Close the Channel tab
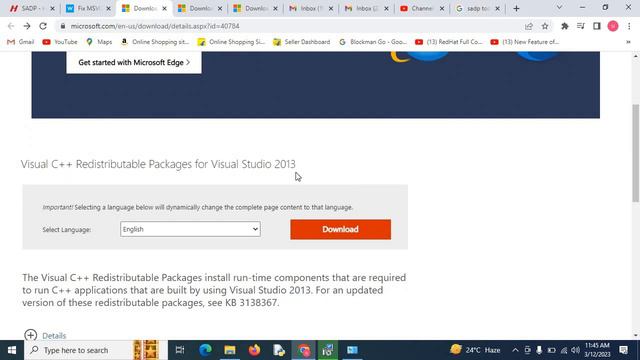 tap(442, 8)
